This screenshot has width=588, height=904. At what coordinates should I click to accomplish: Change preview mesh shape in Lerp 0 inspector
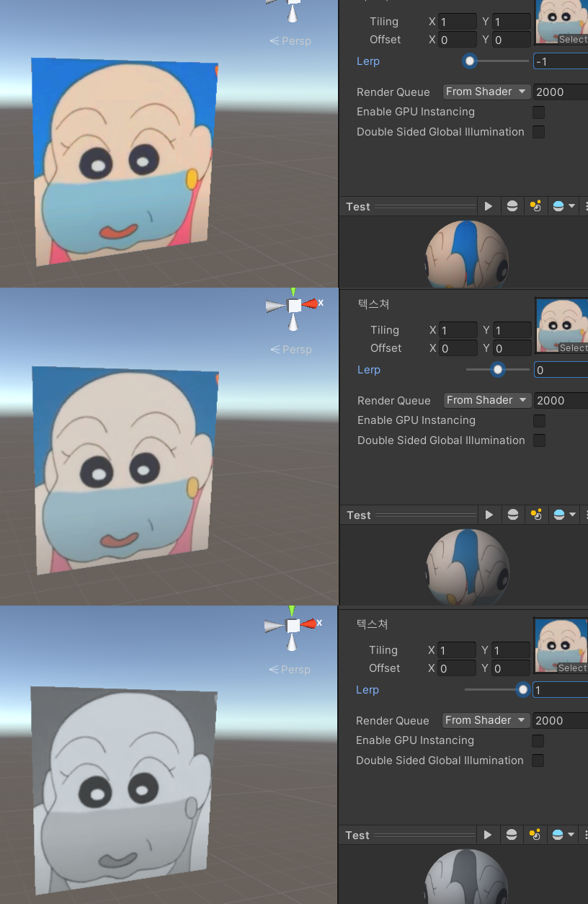[513, 515]
